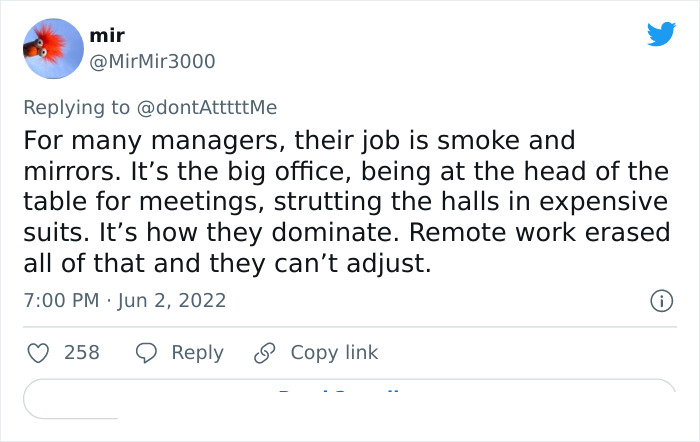Click the Twitter bird logo
The image size is (700, 442).
pos(661,35)
